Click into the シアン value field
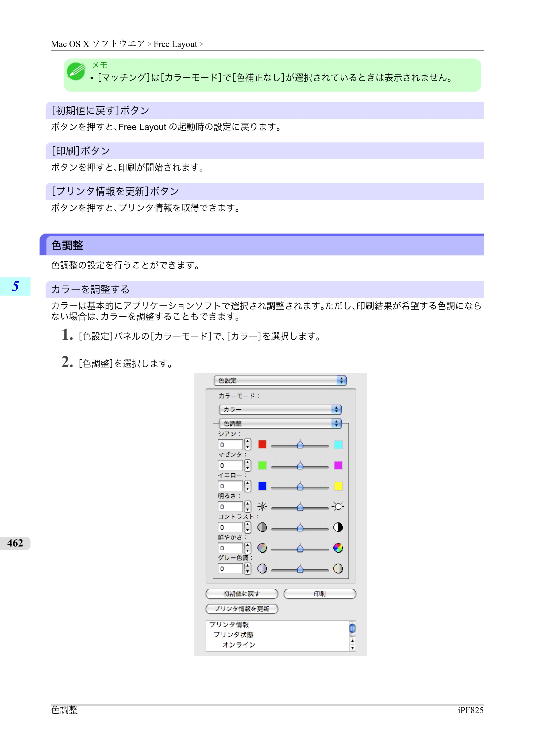The height and width of the screenshot is (756, 535). pos(230,444)
